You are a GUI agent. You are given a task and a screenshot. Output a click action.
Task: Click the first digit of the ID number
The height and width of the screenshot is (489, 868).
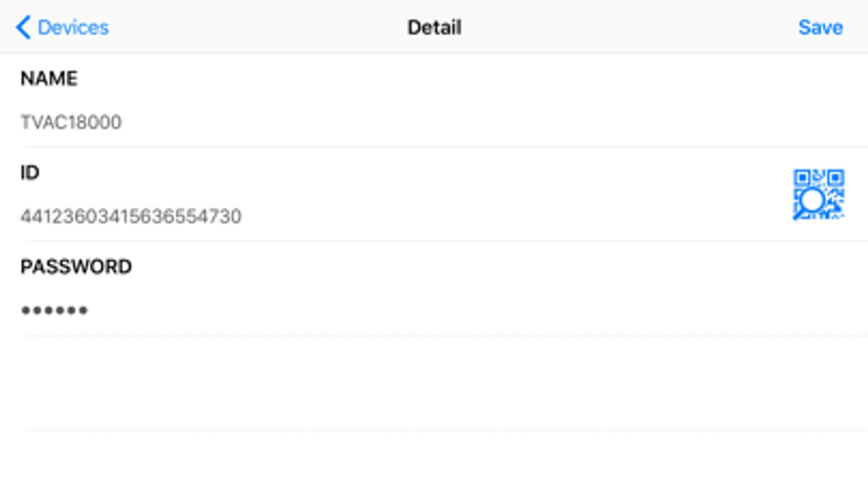[26, 217]
